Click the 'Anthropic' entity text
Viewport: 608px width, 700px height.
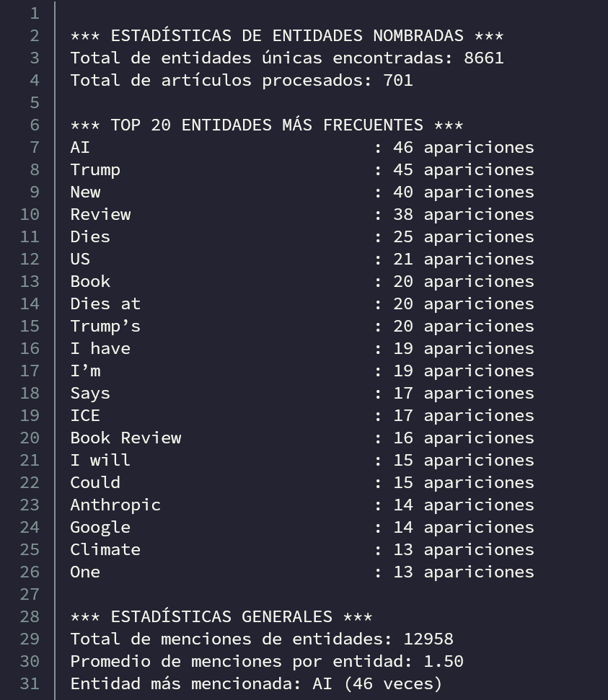coord(115,505)
